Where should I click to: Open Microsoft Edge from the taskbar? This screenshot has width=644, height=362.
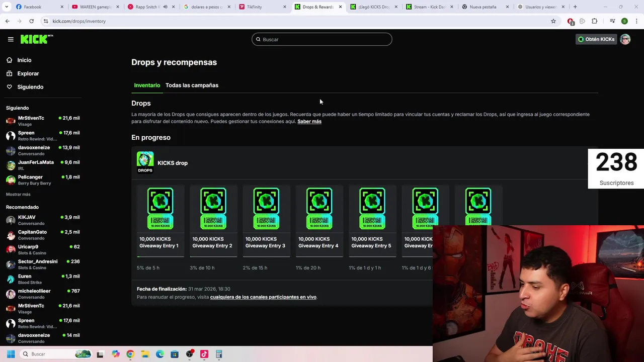click(x=160, y=354)
